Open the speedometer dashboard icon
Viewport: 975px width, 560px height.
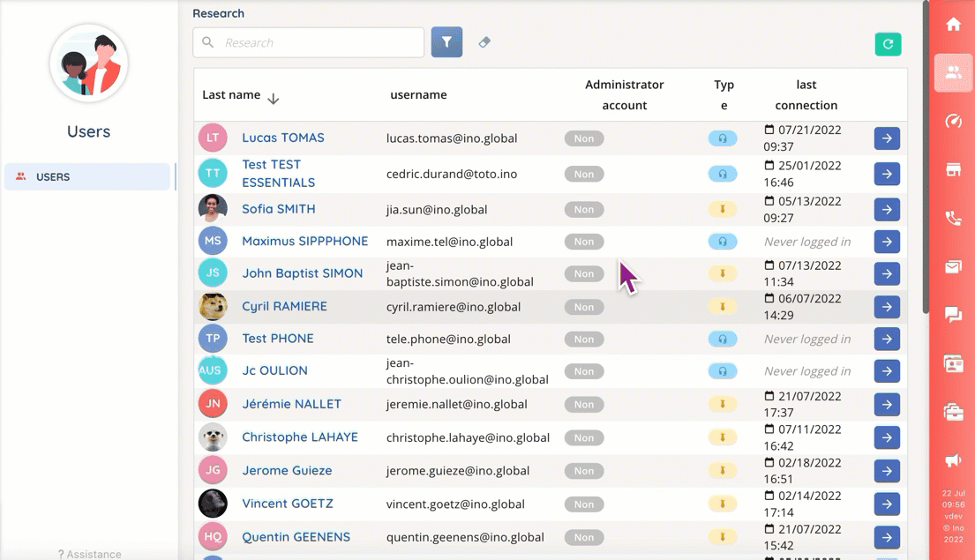(953, 122)
